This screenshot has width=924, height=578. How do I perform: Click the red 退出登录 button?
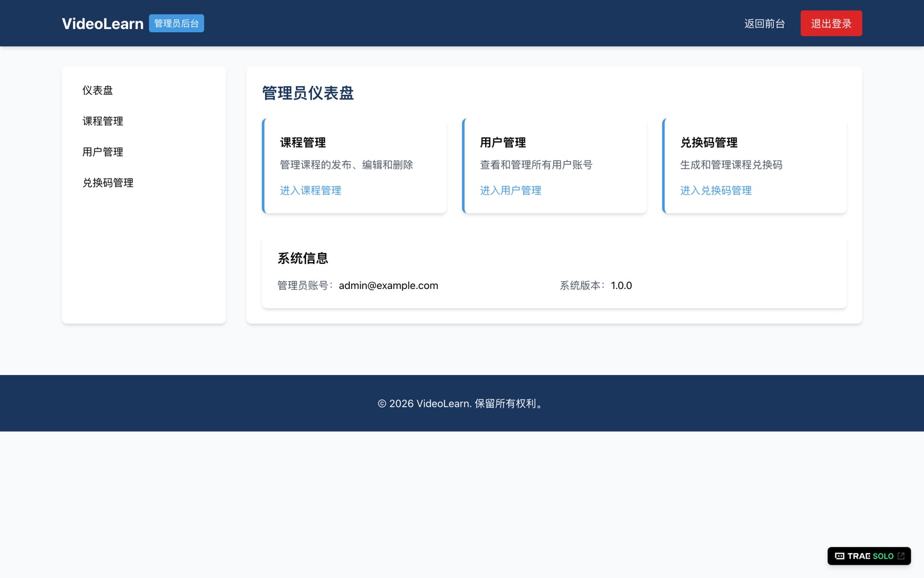831,23
